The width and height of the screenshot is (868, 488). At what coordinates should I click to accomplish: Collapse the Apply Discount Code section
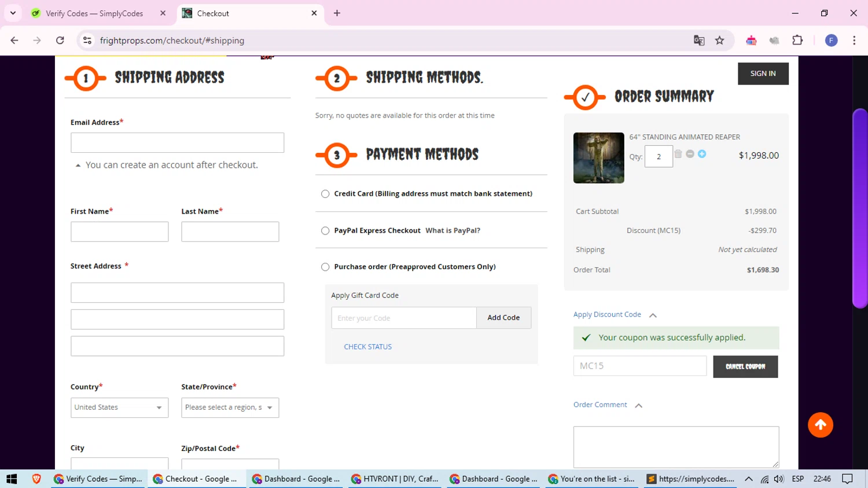coord(653,315)
